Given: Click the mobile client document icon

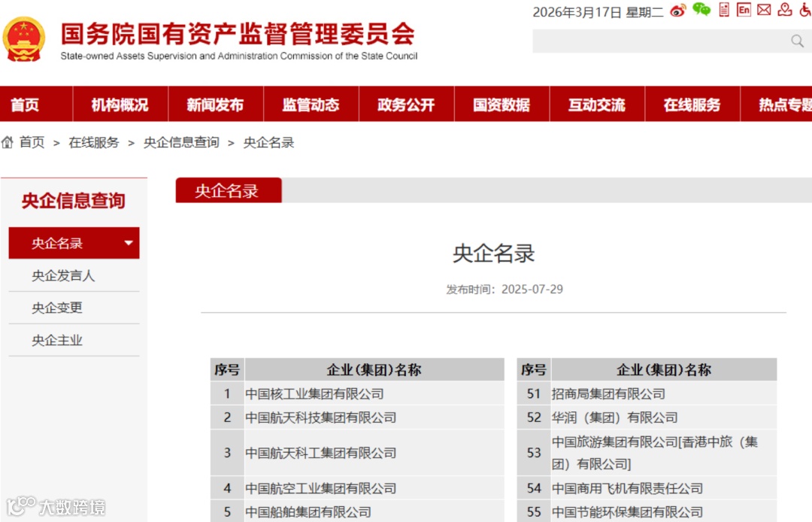Looking at the screenshot, I should [724, 10].
